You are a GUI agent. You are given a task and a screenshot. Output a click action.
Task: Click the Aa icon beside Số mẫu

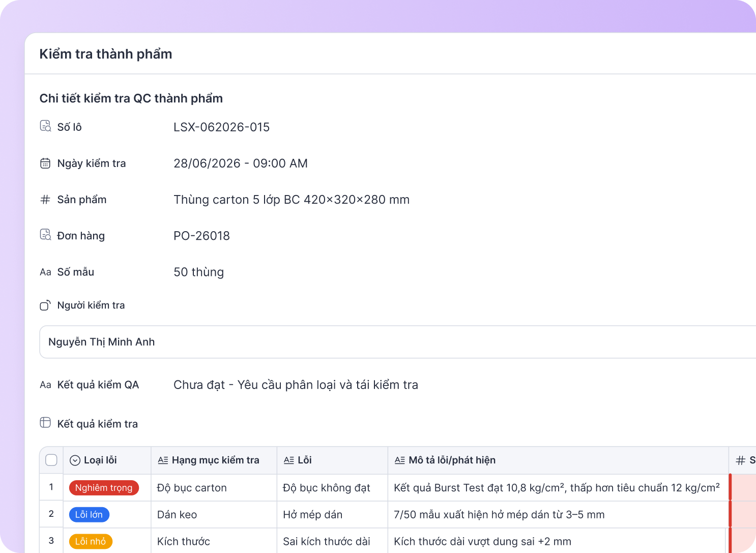click(45, 272)
